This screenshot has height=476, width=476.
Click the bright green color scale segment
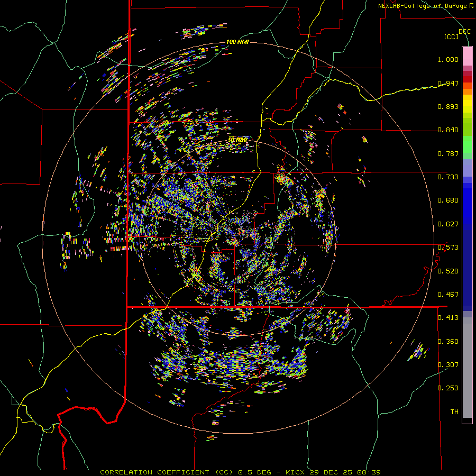coord(467,144)
